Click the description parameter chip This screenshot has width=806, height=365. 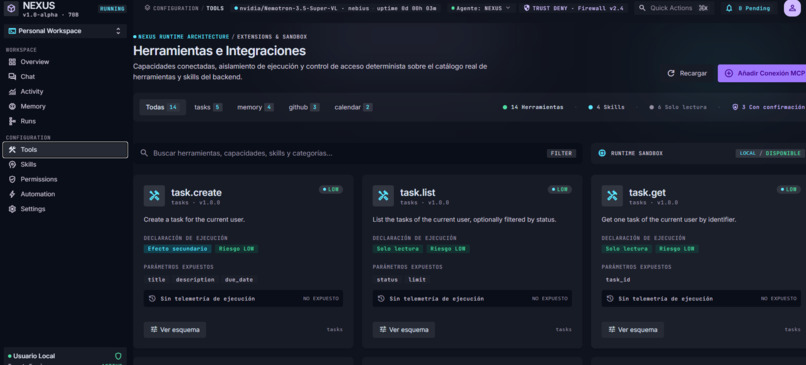195,280
